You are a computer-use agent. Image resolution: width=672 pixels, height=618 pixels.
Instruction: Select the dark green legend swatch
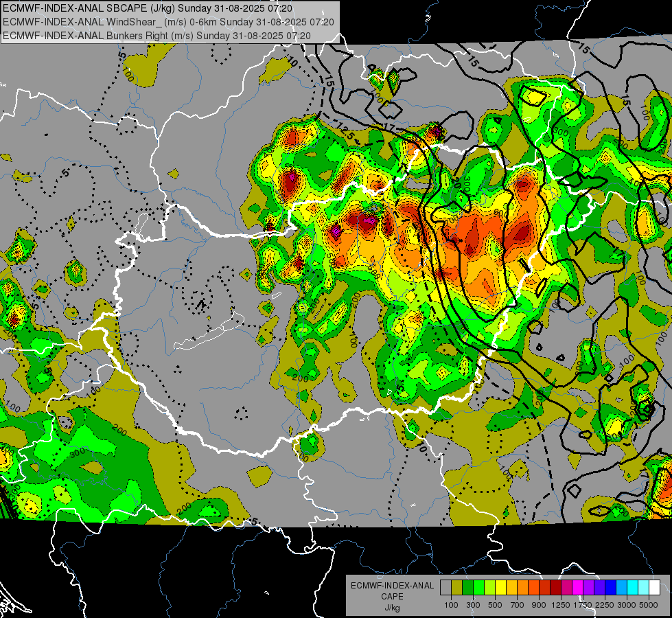tap(467, 587)
